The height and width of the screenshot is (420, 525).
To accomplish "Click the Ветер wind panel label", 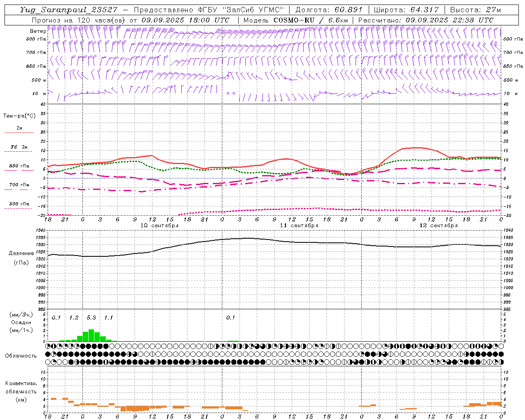I will pos(38,31).
